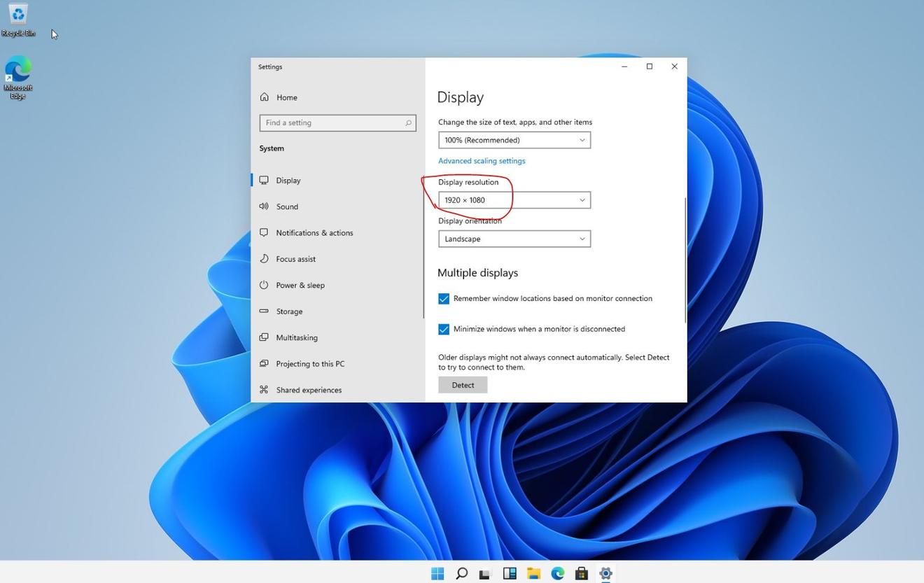The width and height of the screenshot is (924, 583).
Task: Click the Settings content vertical scrollbar
Action: click(x=685, y=259)
